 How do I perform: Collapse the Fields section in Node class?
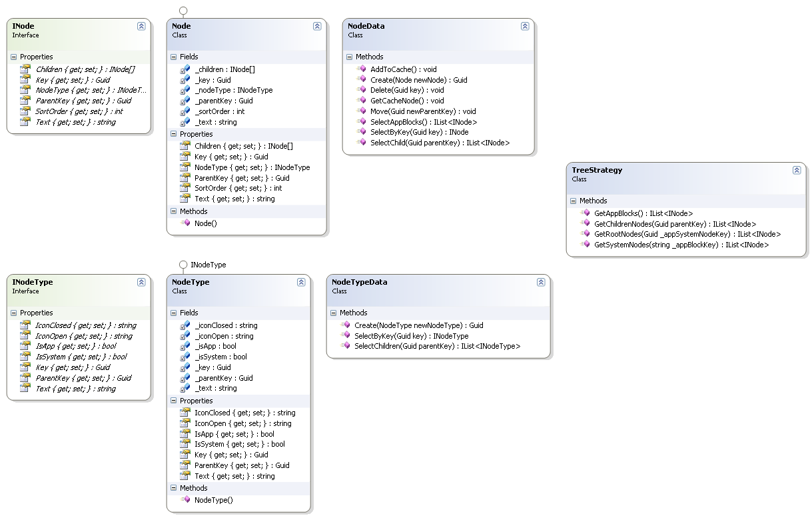coord(174,57)
